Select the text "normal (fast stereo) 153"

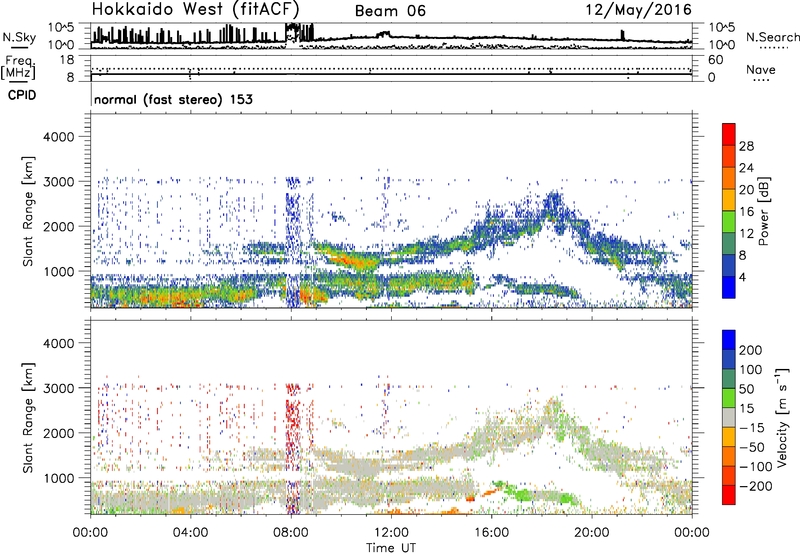click(x=173, y=99)
